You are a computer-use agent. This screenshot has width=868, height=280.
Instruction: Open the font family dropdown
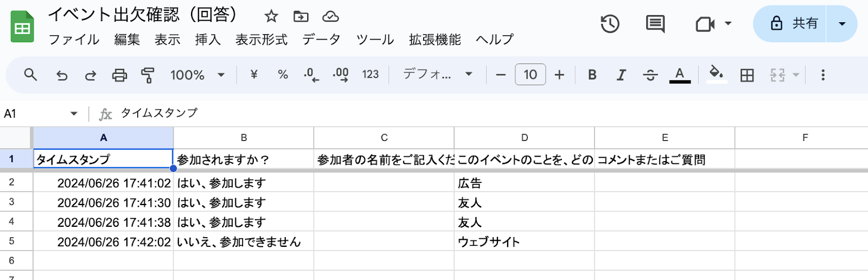click(437, 74)
